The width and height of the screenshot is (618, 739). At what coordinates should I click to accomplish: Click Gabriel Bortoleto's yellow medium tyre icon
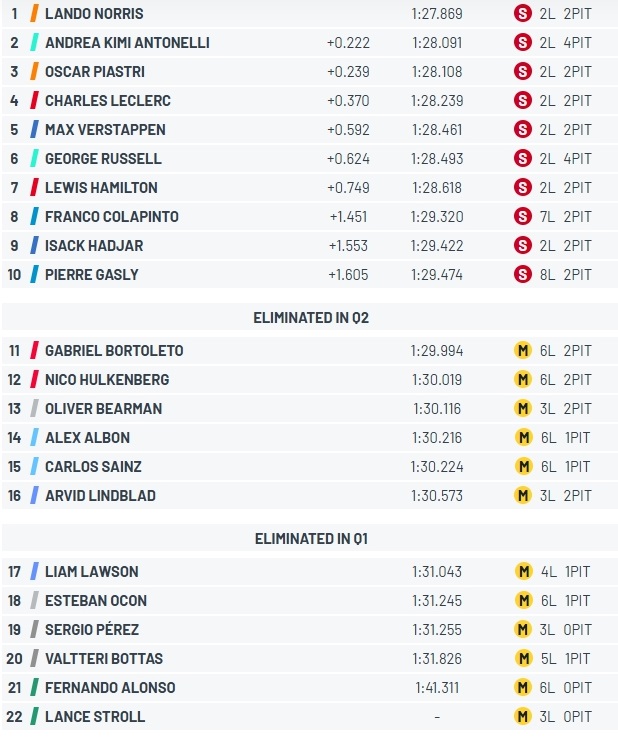522,351
